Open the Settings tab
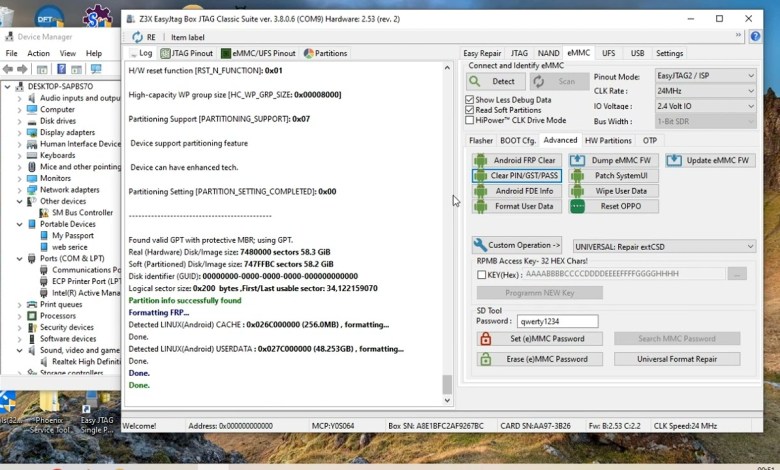The width and height of the screenshot is (780, 470). [669, 53]
